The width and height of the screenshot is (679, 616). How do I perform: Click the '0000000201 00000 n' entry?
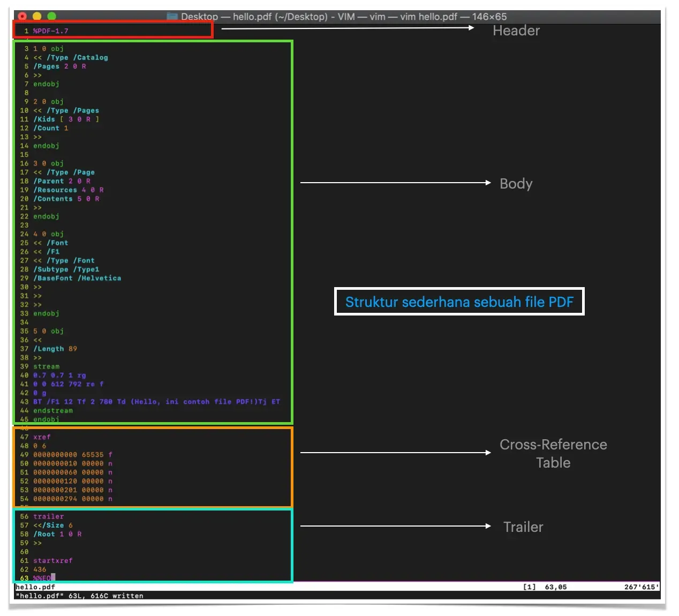pyautogui.click(x=73, y=490)
